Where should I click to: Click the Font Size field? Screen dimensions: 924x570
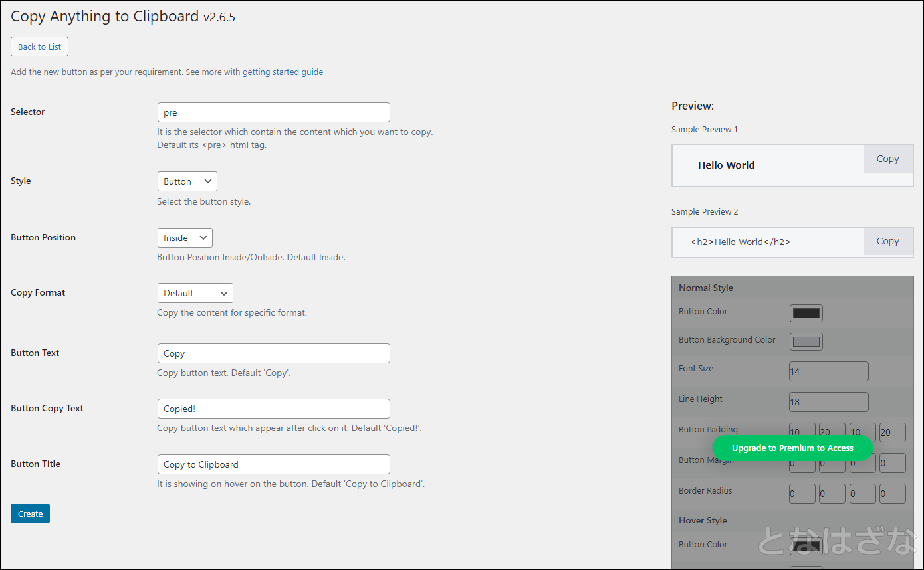[x=828, y=371]
